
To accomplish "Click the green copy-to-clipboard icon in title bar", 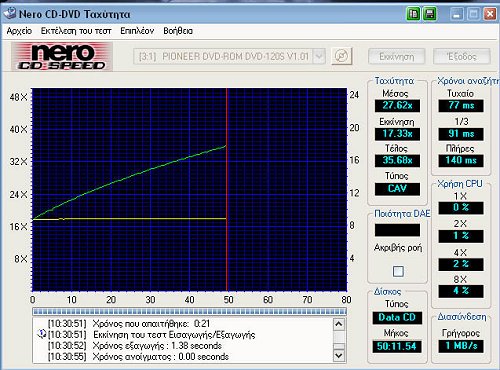I will tap(413, 14).
